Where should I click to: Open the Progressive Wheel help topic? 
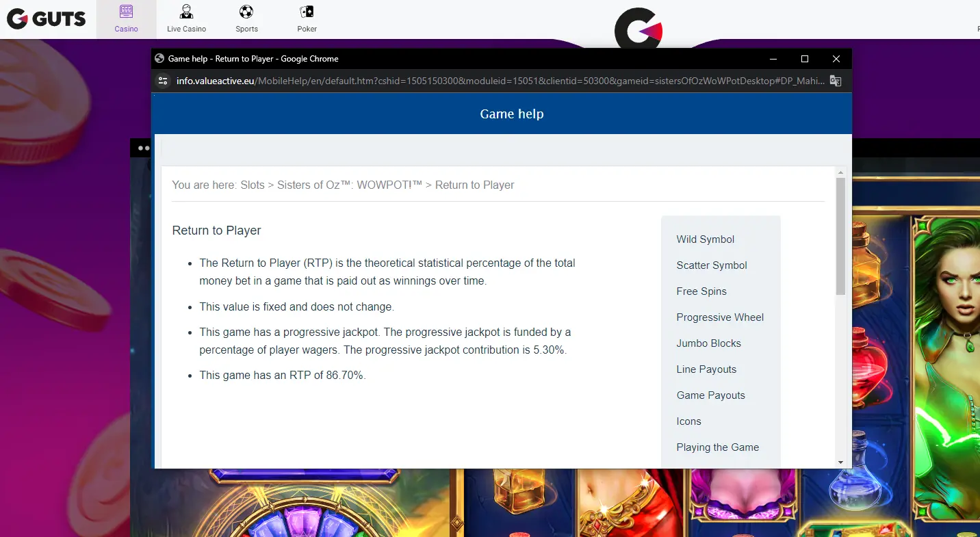(720, 317)
